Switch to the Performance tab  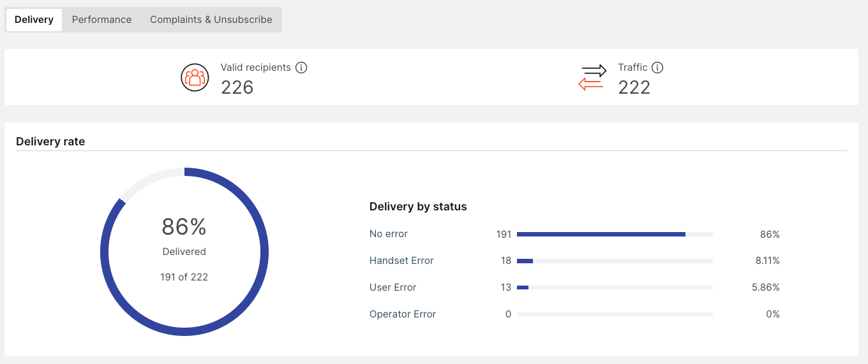coord(101,20)
